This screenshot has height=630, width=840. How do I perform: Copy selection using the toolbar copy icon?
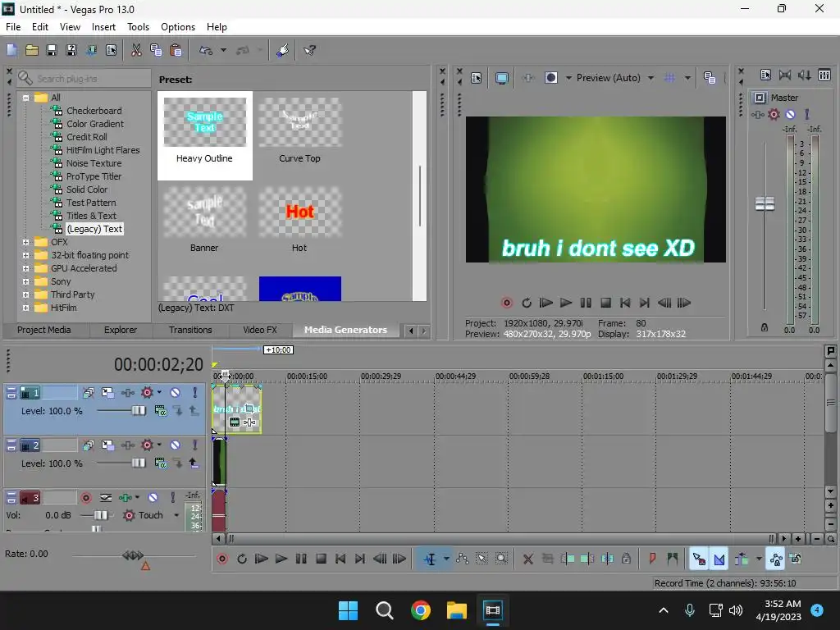(x=156, y=50)
